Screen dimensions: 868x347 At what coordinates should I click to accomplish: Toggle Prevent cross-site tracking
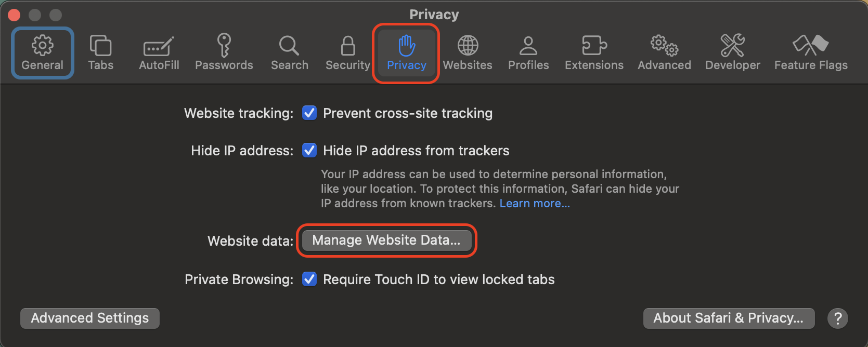pyautogui.click(x=309, y=113)
